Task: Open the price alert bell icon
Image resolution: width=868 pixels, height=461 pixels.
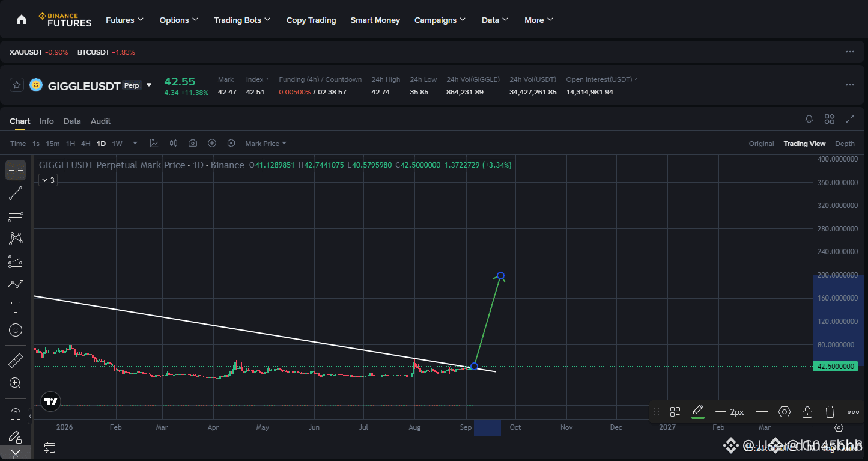Action: (x=809, y=119)
